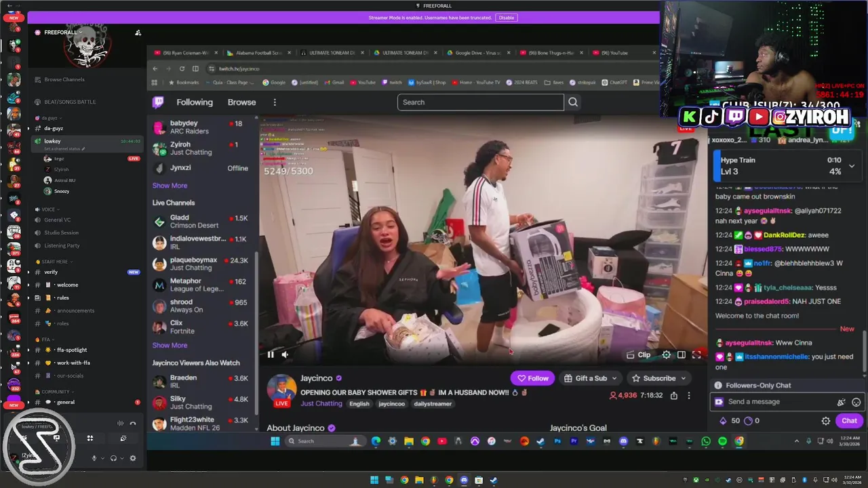Click the Just Chatting category link
Screen dimensions: 868x488
[321, 404]
